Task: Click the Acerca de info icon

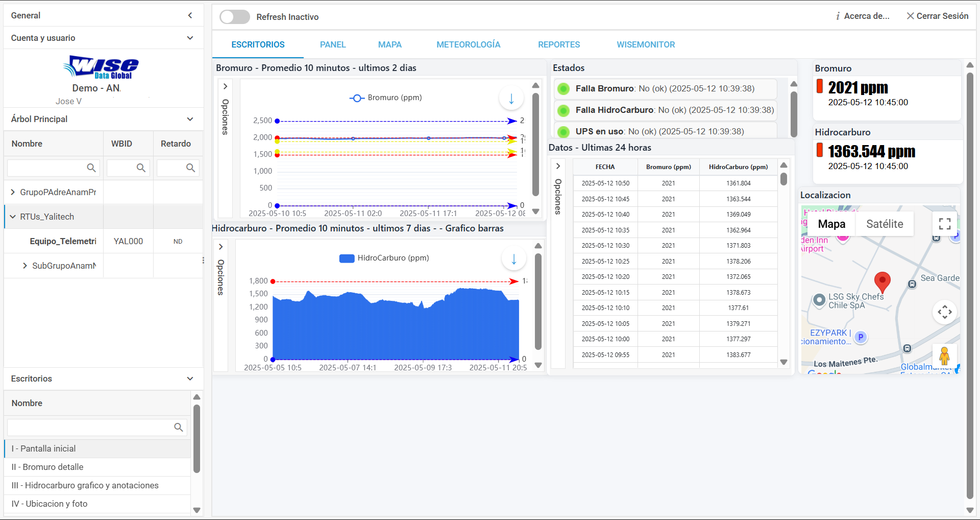Action: coord(838,16)
